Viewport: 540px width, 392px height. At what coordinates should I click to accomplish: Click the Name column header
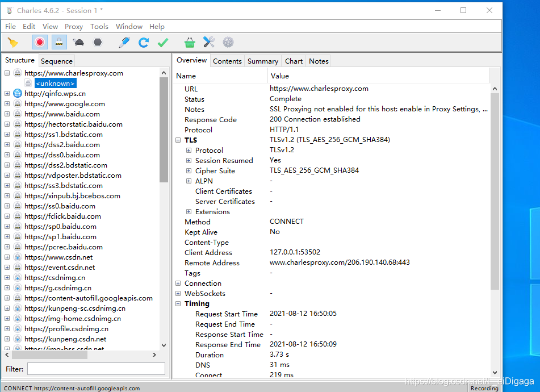[220, 76]
